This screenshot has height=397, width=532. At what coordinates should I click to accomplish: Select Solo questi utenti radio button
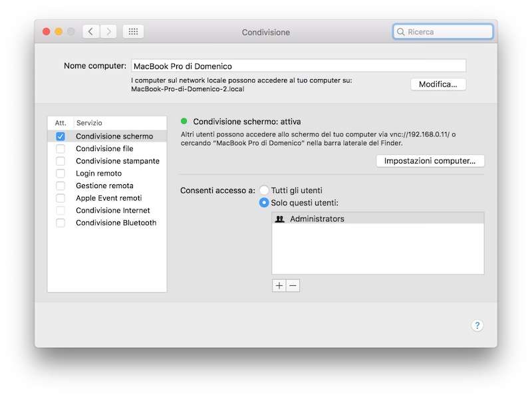pyautogui.click(x=264, y=203)
